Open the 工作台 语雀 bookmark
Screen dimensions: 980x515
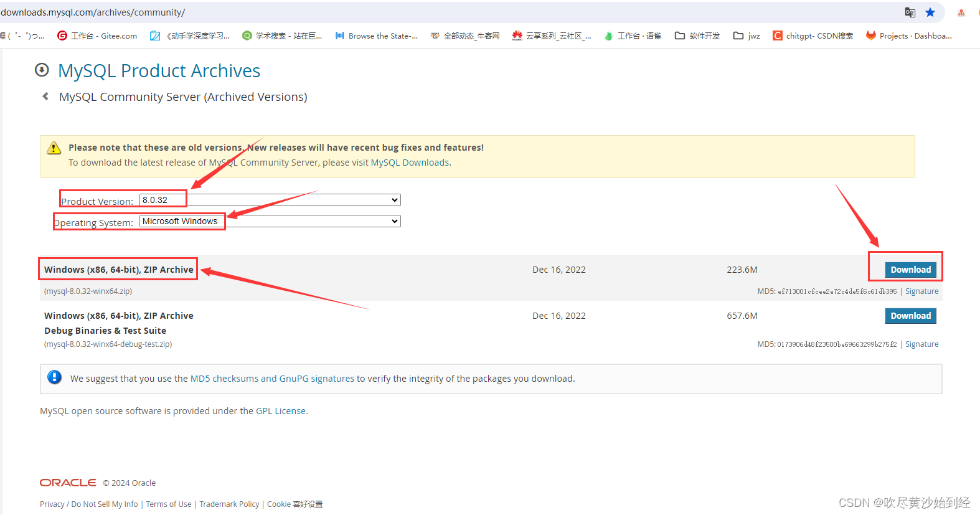[x=633, y=35]
